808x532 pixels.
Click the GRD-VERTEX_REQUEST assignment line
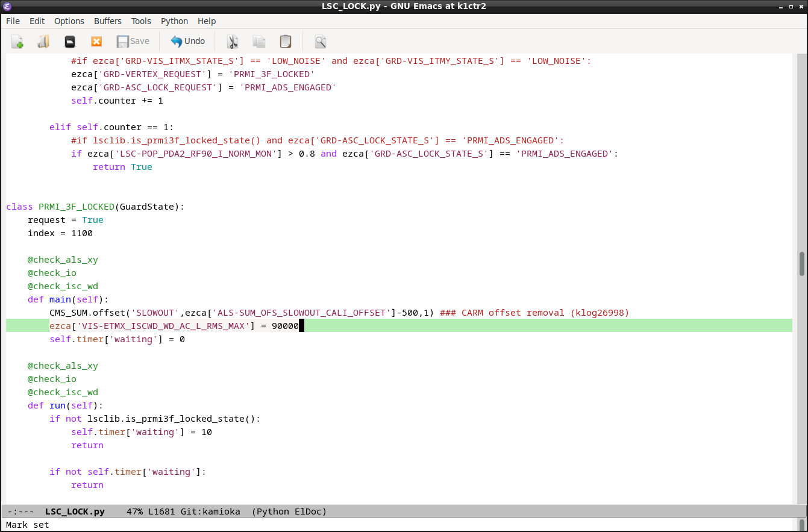[x=193, y=74]
